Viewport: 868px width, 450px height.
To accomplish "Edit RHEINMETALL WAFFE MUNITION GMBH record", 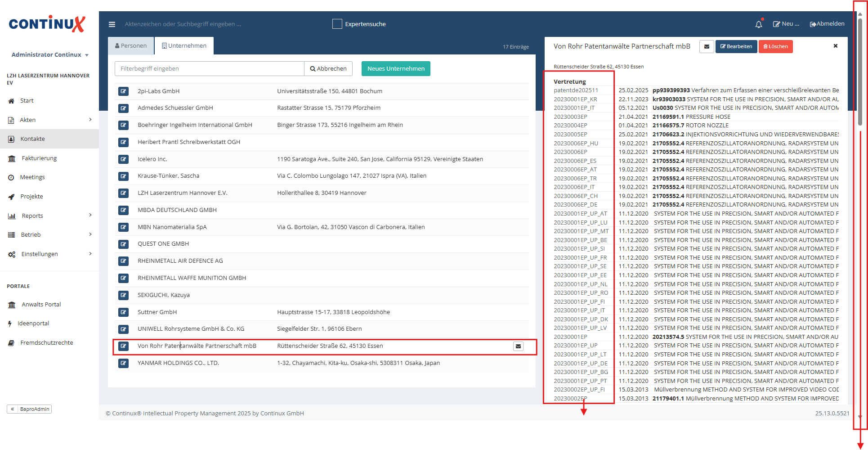I will pyautogui.click(x=123, y=278).
